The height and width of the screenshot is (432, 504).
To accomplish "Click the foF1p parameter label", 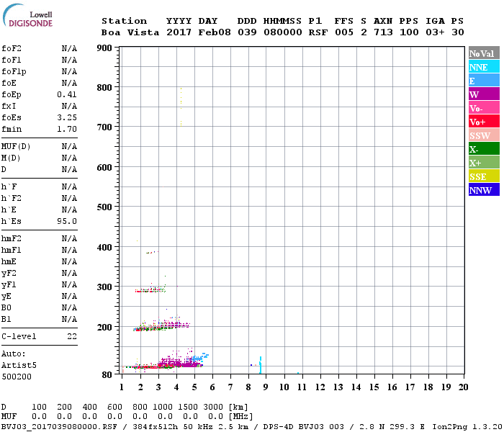I will (x=14, y=72).
